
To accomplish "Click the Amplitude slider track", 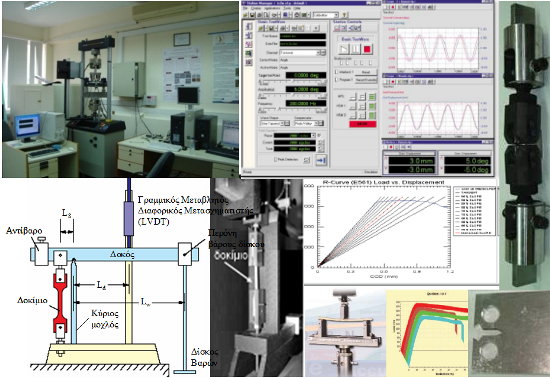I will pyautogui.click(x=293, y=95).
